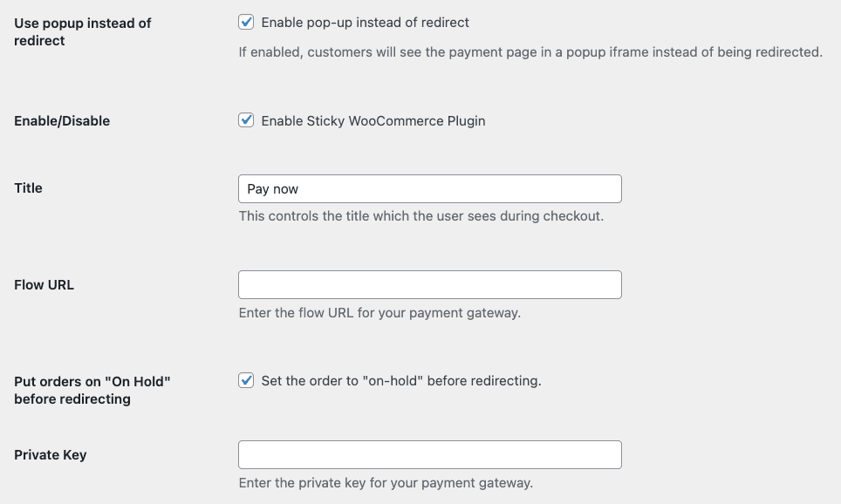Image resolution: width=841 pixels, height=504 pixels.
Task: Click the 'Pay now' text in Title field
Action: point(272,189)
